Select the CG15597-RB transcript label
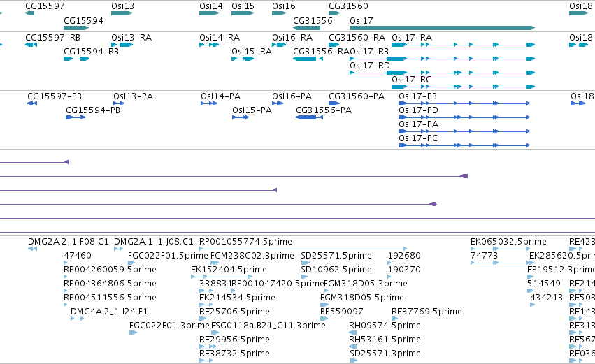 tap(52, 38)
